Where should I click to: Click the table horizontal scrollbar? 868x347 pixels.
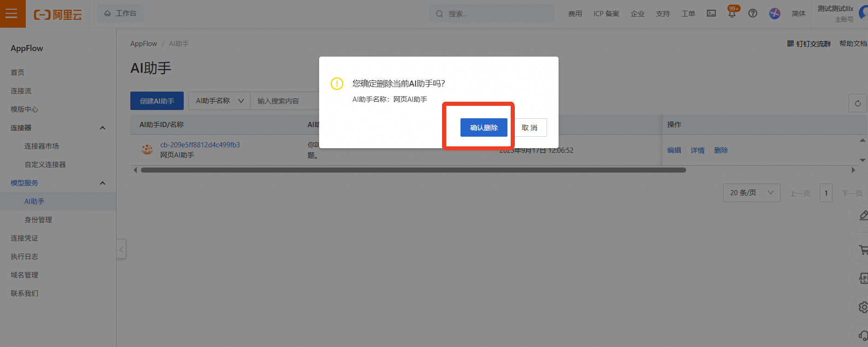413,170
